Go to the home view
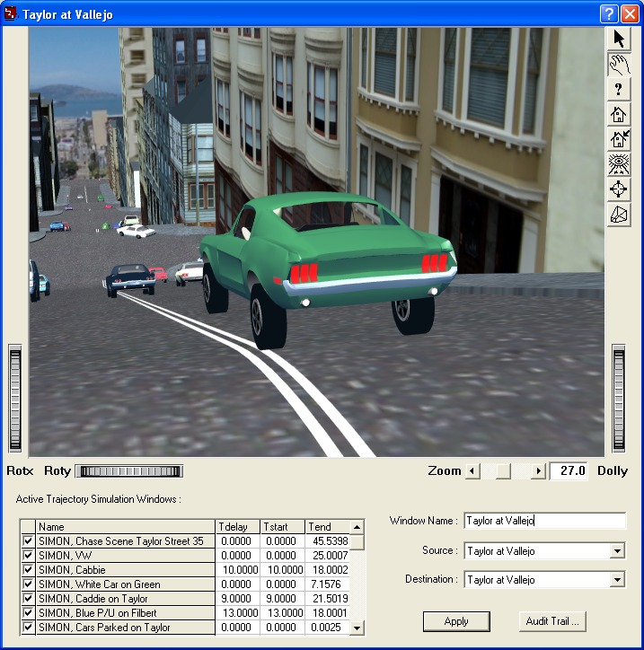The image size is (644, 650). (619, 114)
